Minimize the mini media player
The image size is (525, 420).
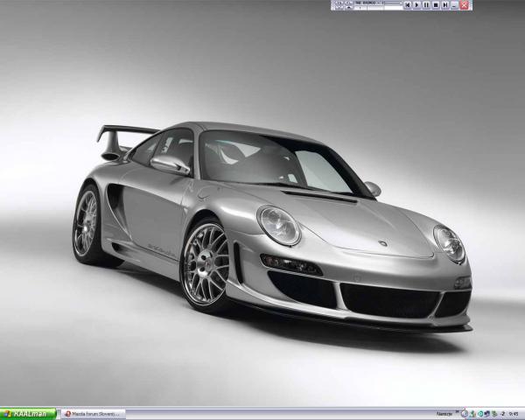(x=454, y=5)
